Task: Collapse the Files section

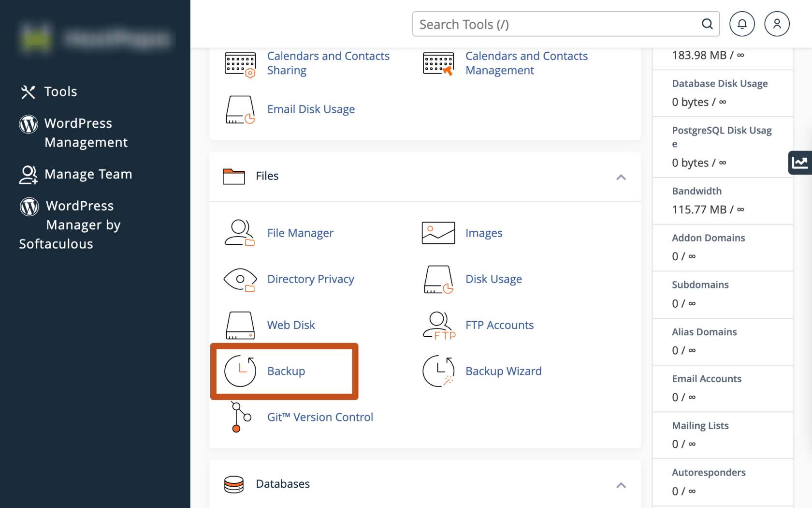Action: coord(621,177)
